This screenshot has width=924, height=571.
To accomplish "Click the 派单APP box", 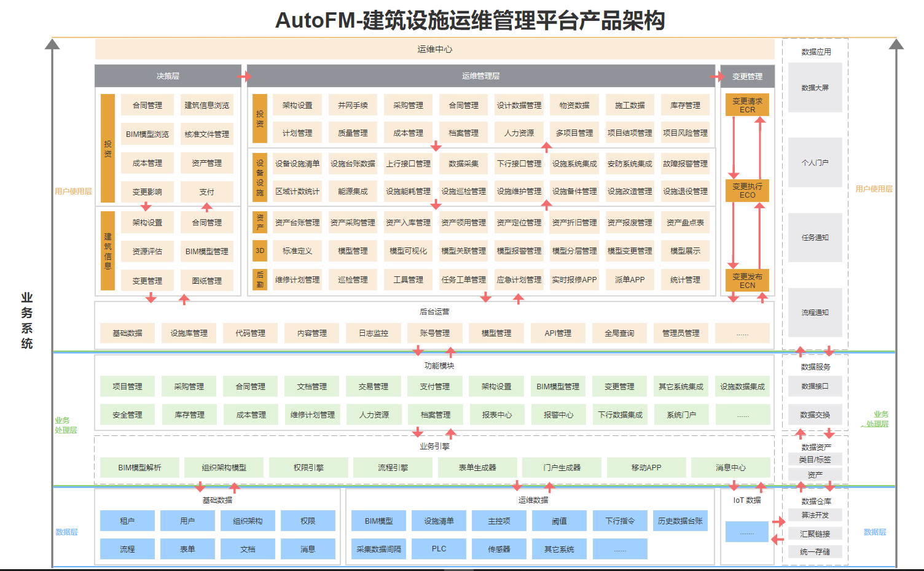I will point(630,279).
